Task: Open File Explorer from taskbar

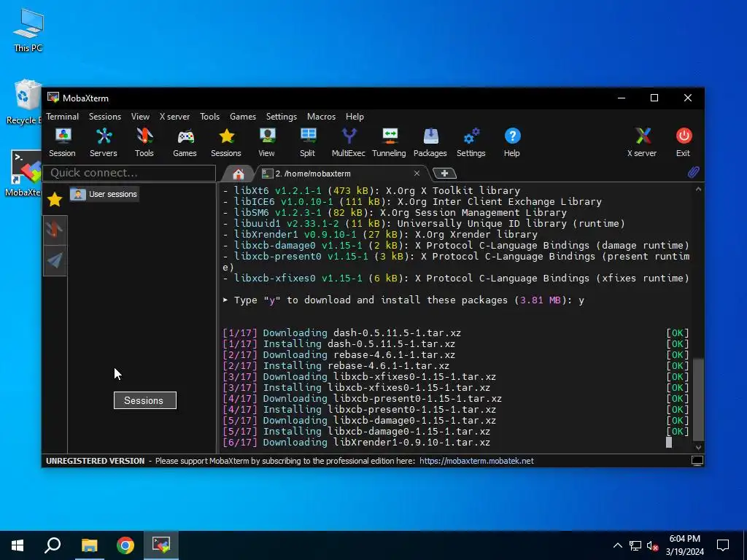Action: point(89,545)
